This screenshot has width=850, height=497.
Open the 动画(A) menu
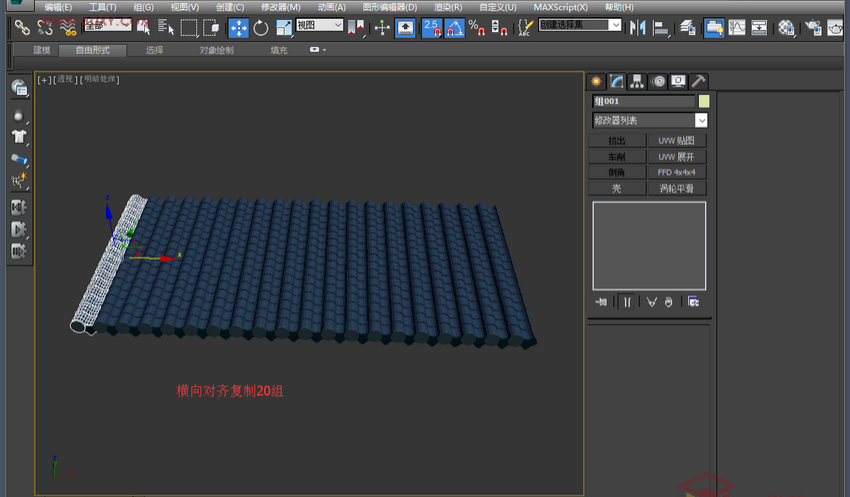[x=331, y=7]
